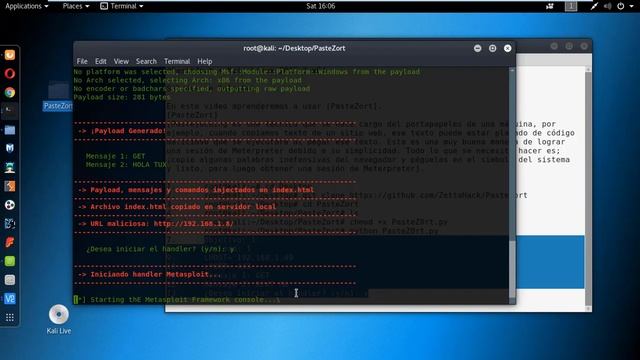Open the Search menu in the terminal
This screenshot has height=360, width=640.
point(146,61)
